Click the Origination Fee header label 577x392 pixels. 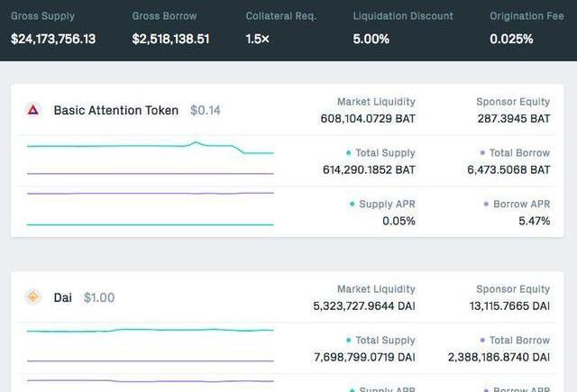pyautogui.click(x=527, y=16)
